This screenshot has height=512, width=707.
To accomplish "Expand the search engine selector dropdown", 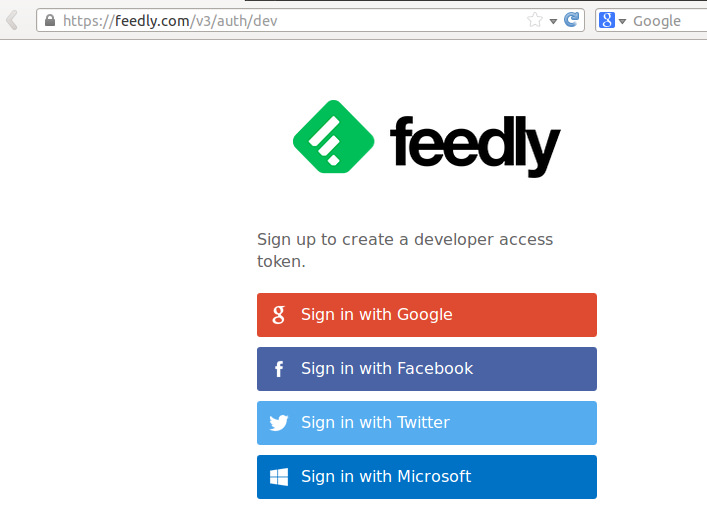I will pos(622,21).
